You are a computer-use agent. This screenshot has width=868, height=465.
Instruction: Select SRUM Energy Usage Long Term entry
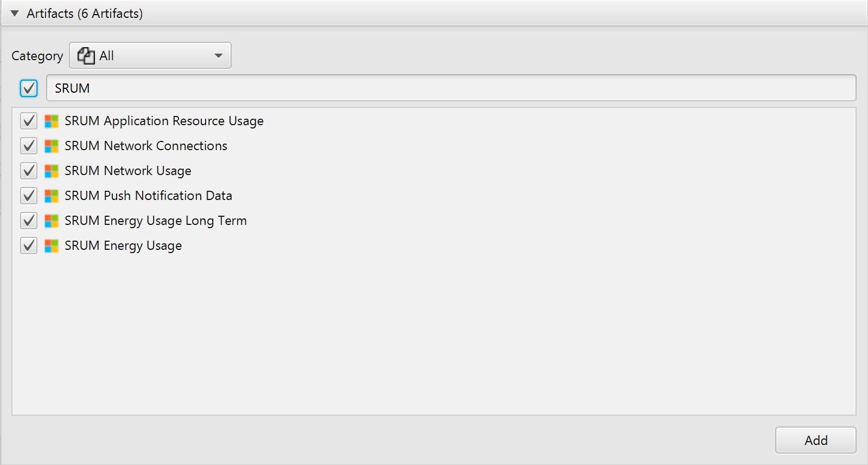tap(156, 221)
